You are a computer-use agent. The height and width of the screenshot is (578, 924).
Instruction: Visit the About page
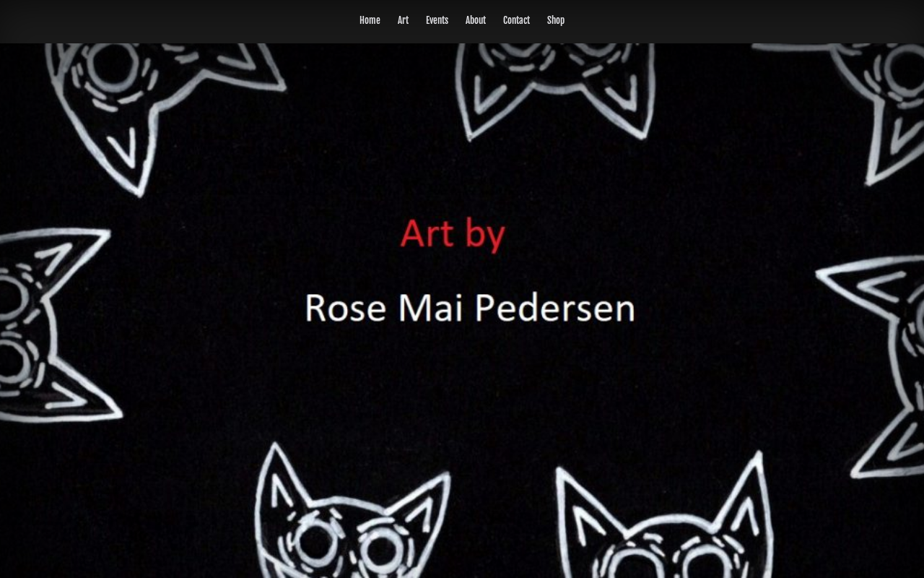pyautogui.click(x=476, y=20)
